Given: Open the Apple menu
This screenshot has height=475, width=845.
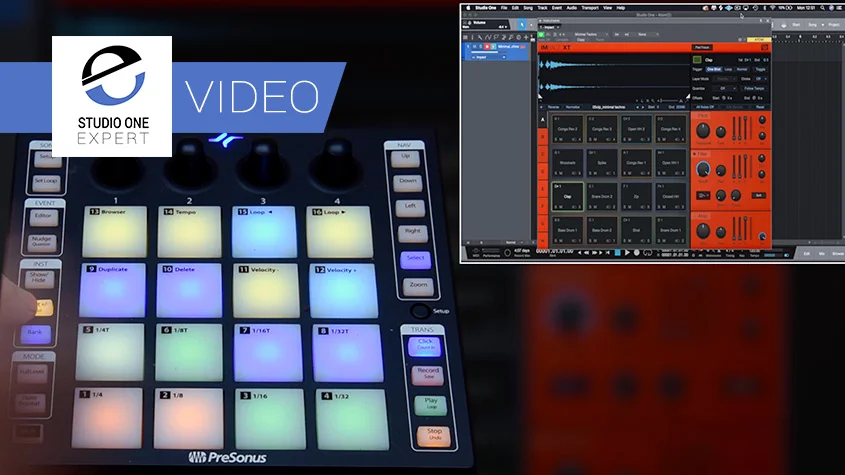Looking at the screenshot, I should coord(468,8).
